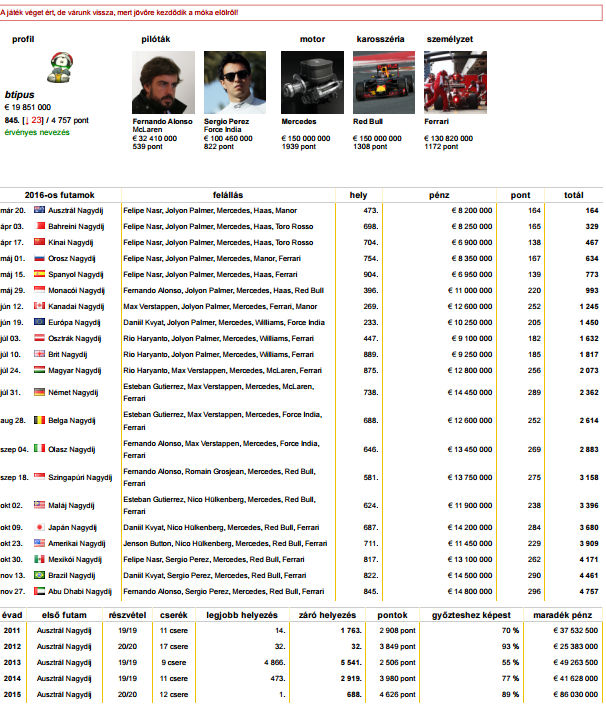This screenshot has width=606, height=711.
Task: Open Mexikói Nagydíj race link
Action: [x=75, y=560]
